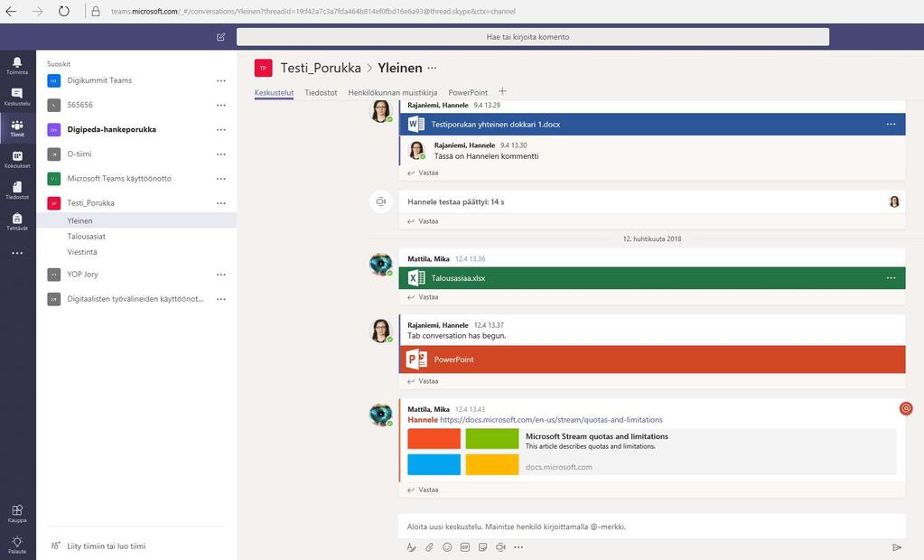Open Yleinen channel options ellipsis in header

(x=432, y=68)
